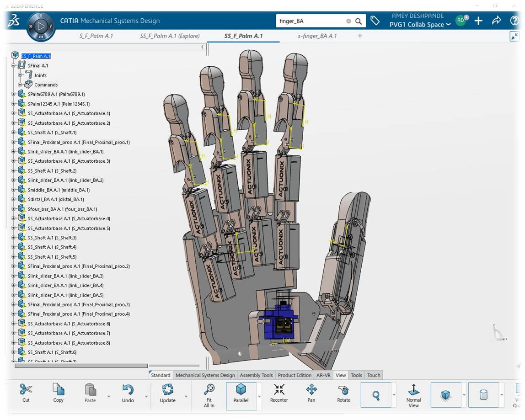Collapse the tree panel arrow
525x420 pixels.
click(202, 47)
